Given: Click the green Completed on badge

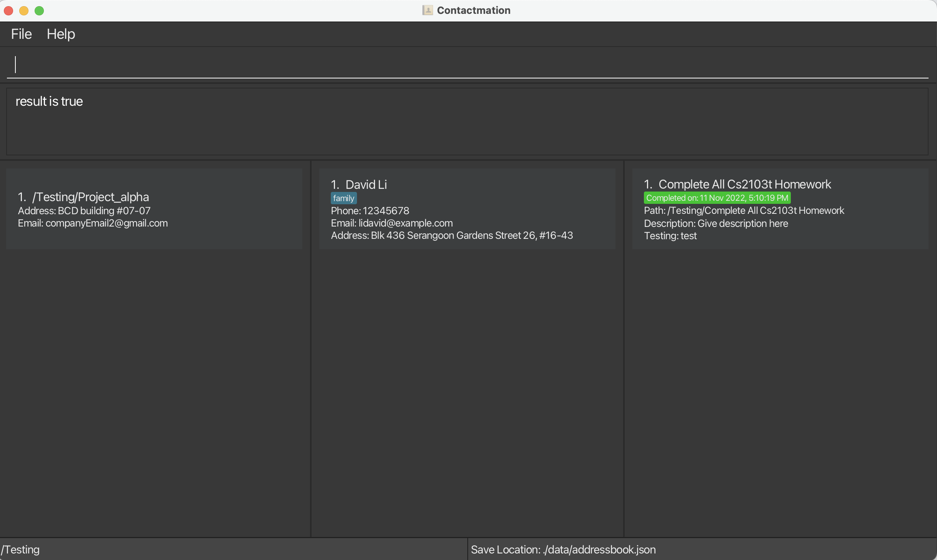Looking at the screenshot, I should (x=717, y=198).
